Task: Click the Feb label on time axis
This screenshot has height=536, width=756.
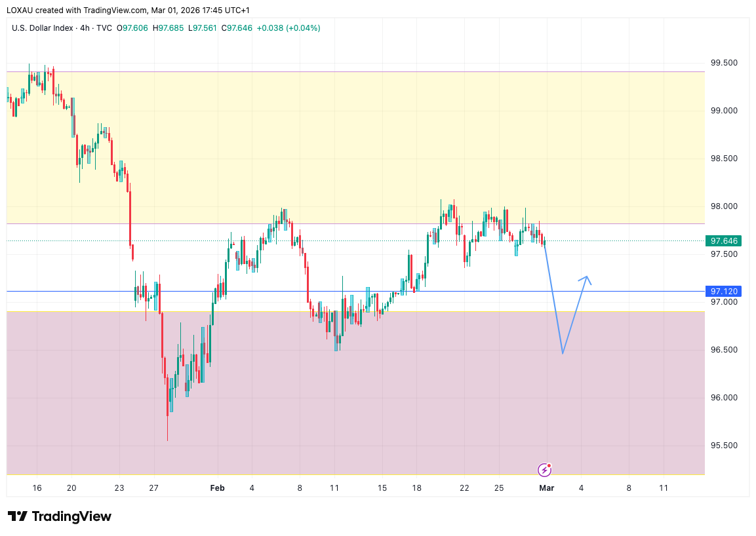Action: [217, 488]
